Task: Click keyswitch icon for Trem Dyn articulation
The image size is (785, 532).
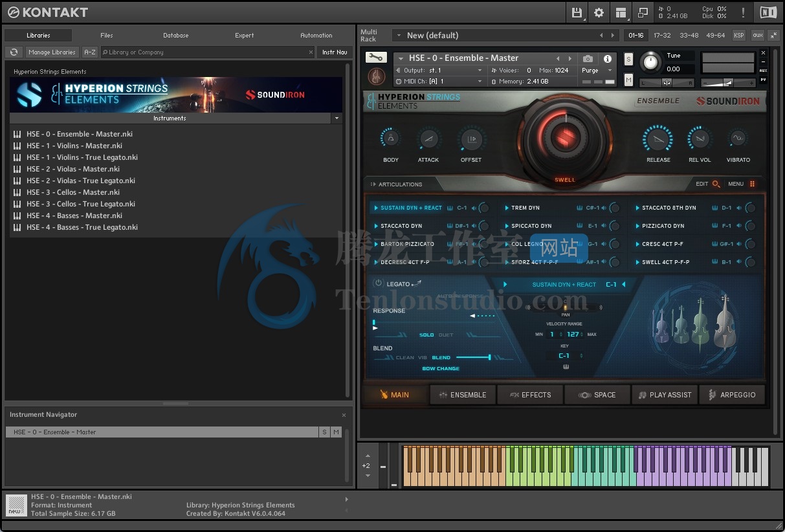Action: click(x=580, y=208)
